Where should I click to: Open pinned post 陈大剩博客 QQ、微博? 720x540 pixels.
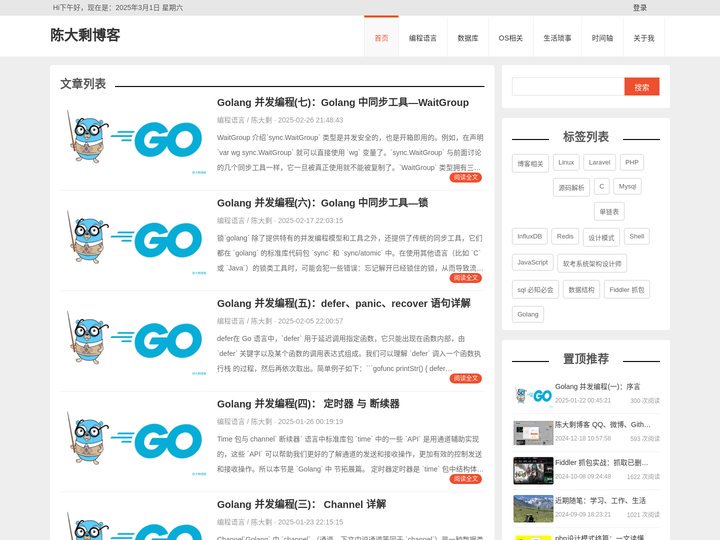[602, 425]
